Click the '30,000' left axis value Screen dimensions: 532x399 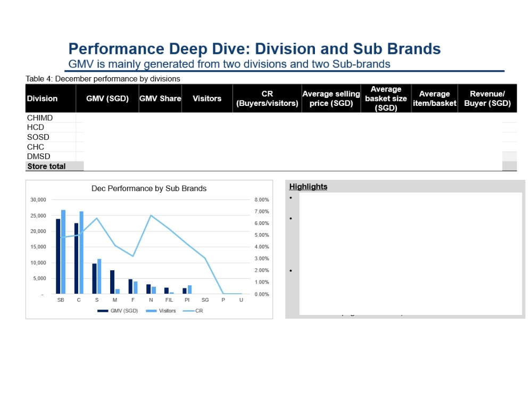coord(38,200)
